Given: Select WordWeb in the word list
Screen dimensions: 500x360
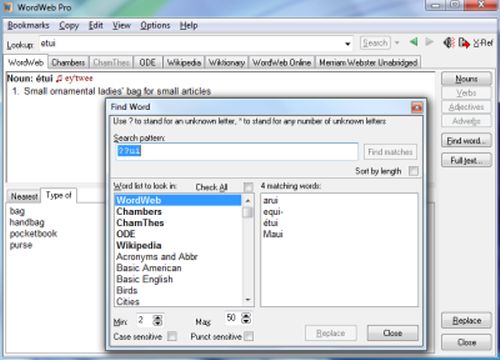Looking at the screenshot, I should point(178,200).
